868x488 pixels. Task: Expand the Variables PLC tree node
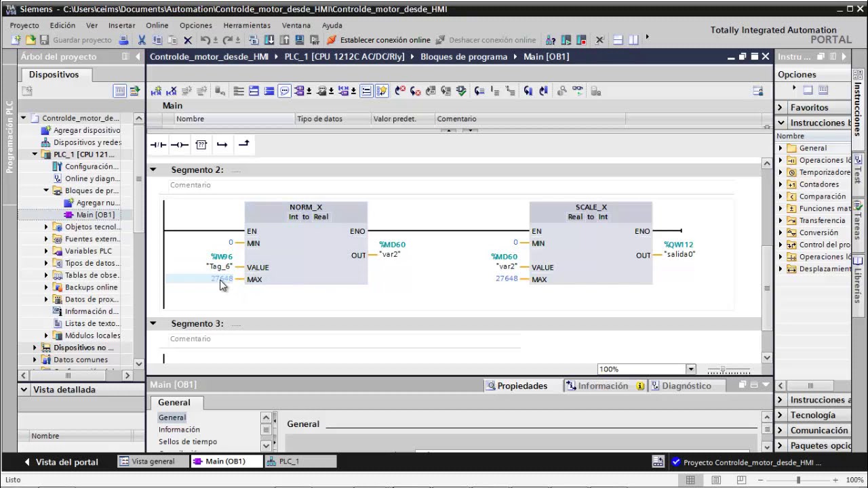coord(46,251)
